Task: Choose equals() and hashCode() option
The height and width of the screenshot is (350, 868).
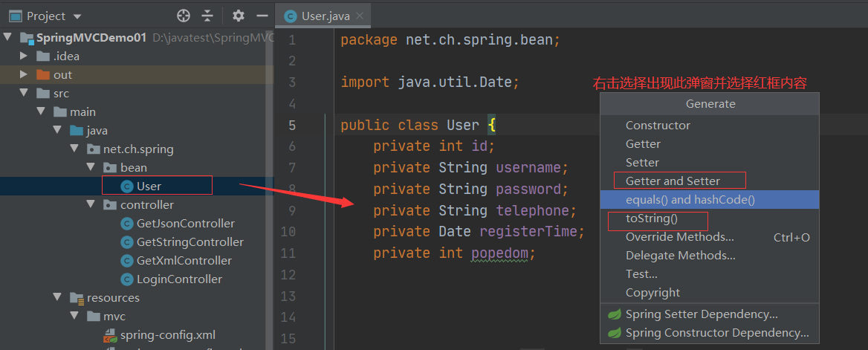Action: [x=709, y=199]
